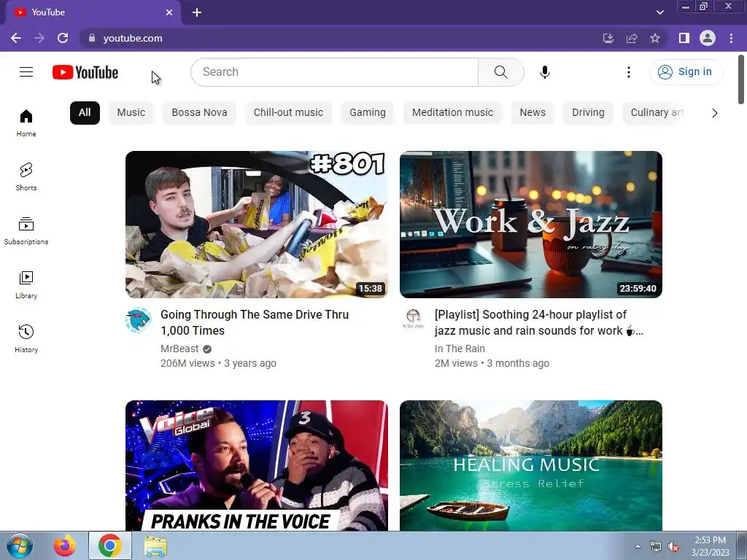
Task: Play the MrBeast drive thru thumbnail
Action: point(257,225)
